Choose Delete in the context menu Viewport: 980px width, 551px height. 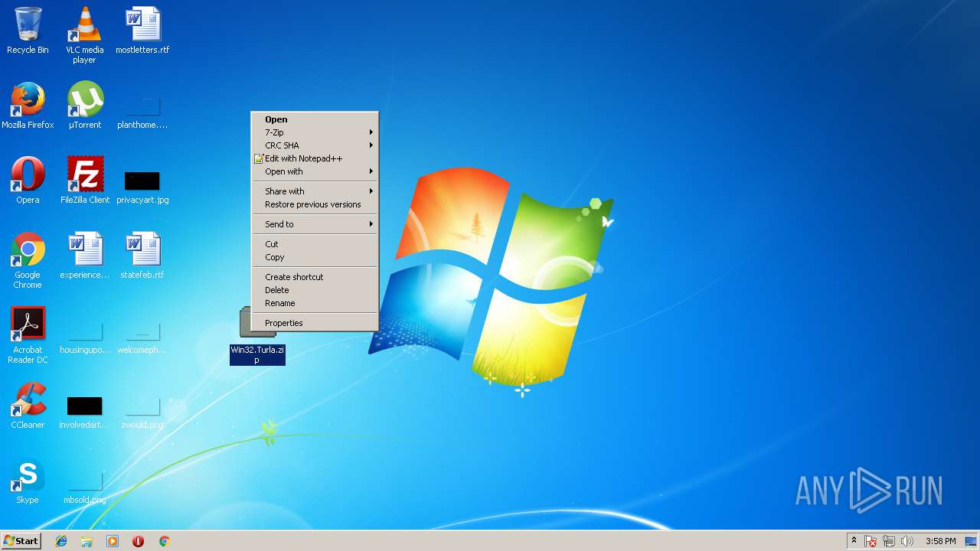click(315, 290)
